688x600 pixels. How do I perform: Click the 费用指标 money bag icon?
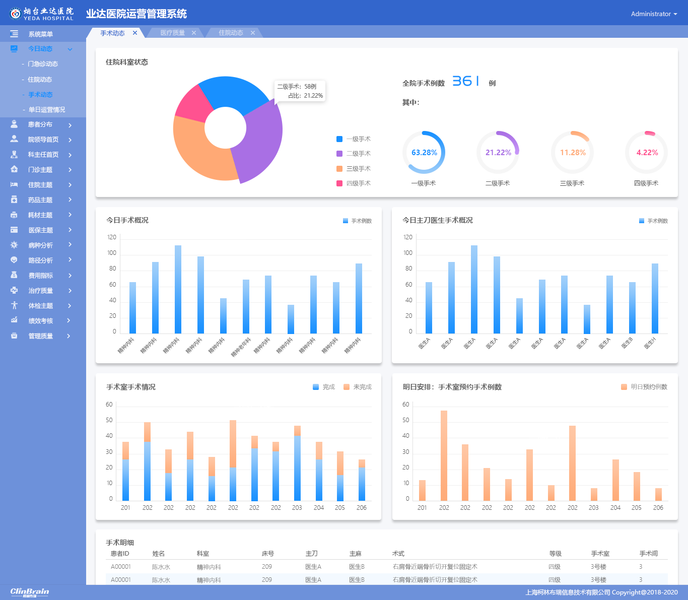click(14, 275)
